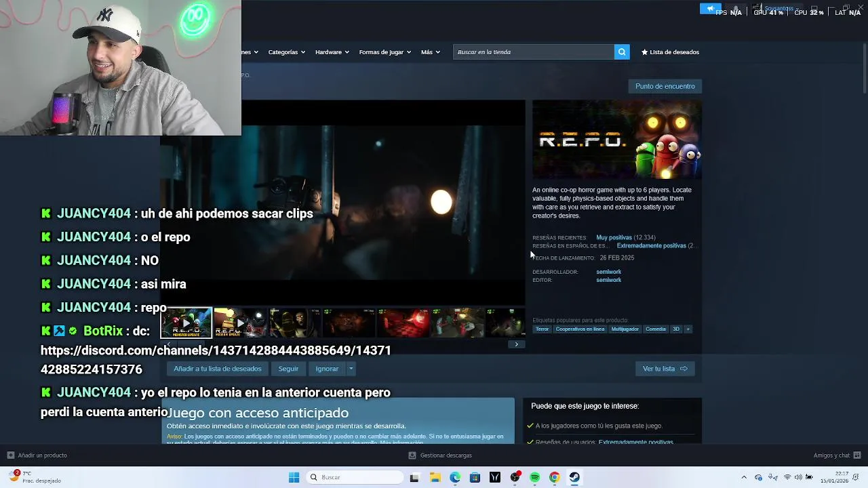Screen dimensions: 868x488
Task: Open Amigos y chat icon
Action: (857, 455)
